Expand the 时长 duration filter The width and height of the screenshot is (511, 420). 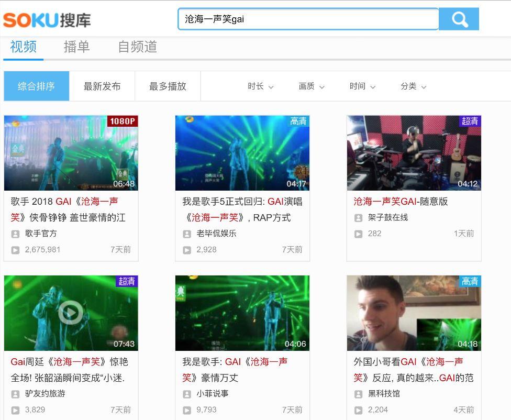click(x=260, y=86)
